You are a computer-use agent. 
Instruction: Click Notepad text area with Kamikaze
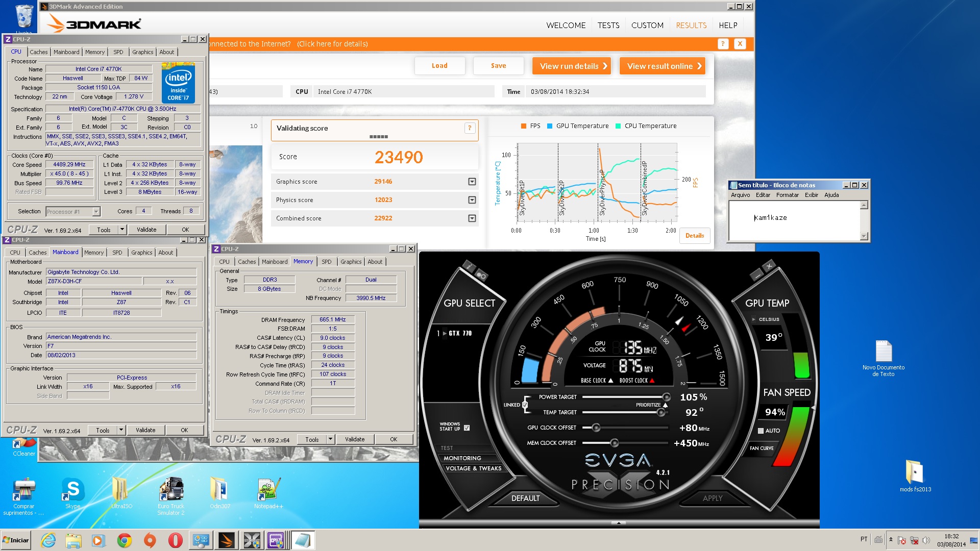(795, 220)
